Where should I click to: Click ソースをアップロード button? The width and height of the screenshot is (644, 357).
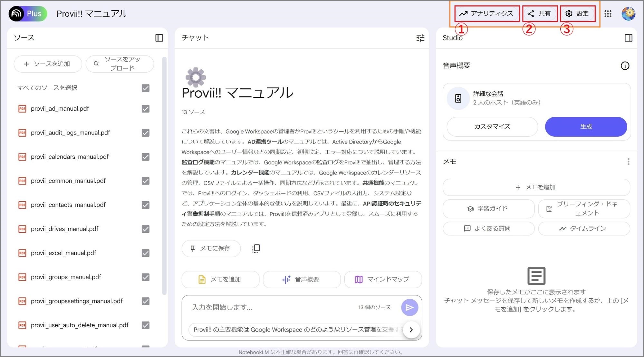tap(120, 64)
